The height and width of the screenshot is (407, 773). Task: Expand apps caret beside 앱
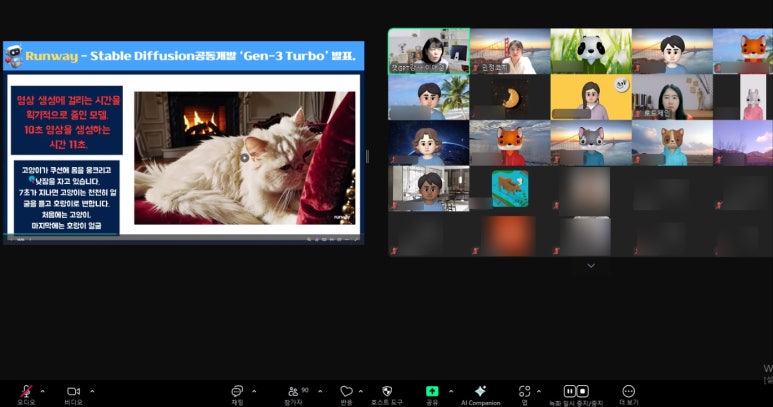point(538,391)
